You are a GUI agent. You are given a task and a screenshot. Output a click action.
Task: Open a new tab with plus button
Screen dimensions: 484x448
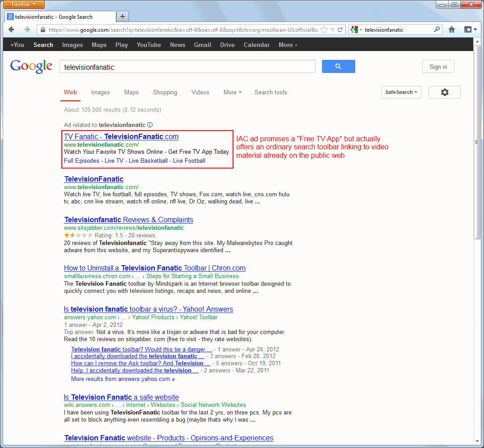point(123,17)
